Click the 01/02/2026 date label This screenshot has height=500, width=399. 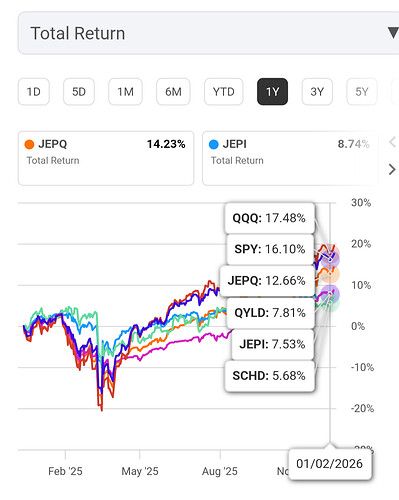330,464
